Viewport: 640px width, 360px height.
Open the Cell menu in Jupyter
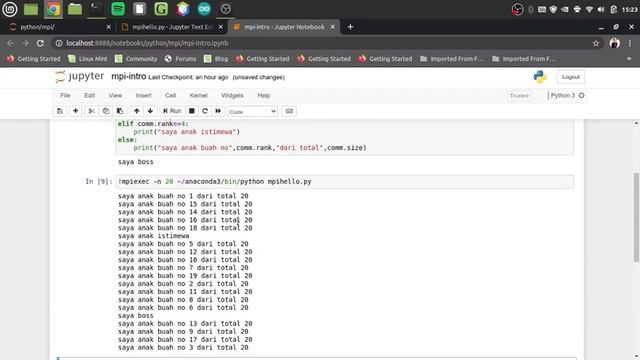coord(170,95)
